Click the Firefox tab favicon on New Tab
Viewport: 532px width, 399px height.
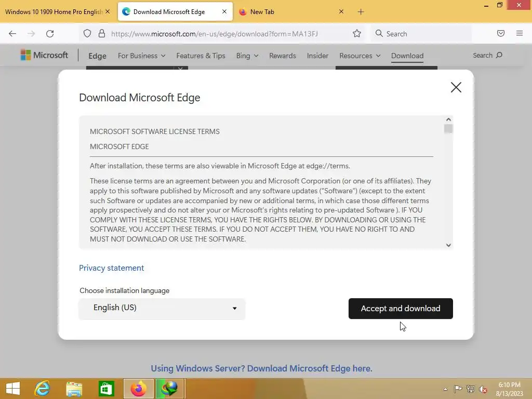click(243, 12)
